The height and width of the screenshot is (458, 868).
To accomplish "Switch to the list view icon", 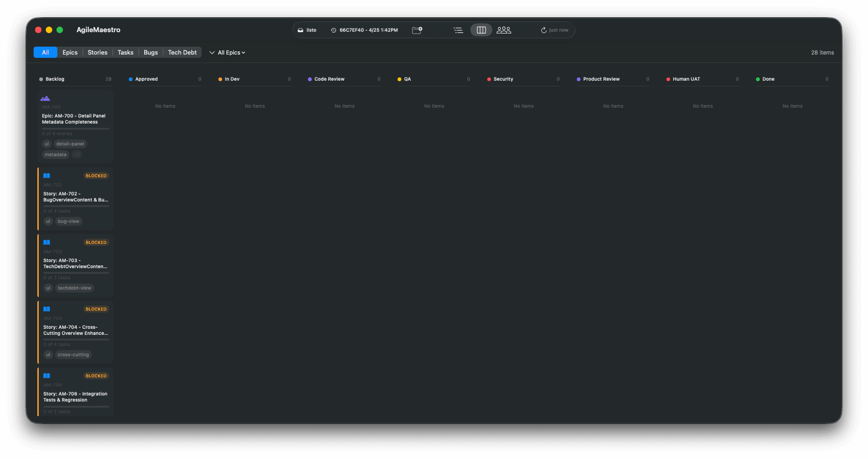I will pos(458,30).
